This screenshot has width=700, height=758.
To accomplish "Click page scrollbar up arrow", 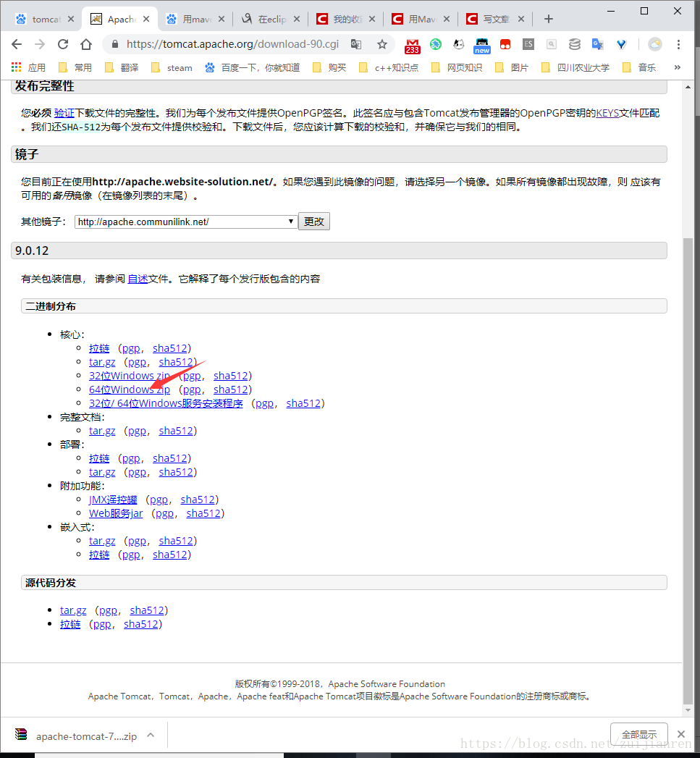I will (x=688, y=87).
